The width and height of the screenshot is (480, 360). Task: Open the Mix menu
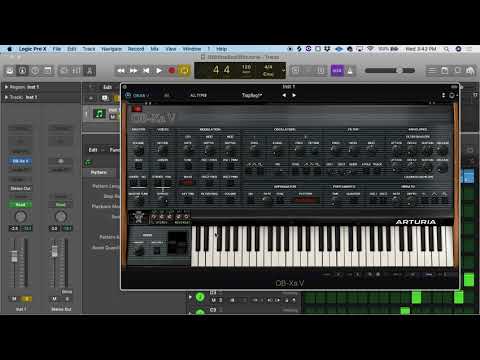(154, 49)
